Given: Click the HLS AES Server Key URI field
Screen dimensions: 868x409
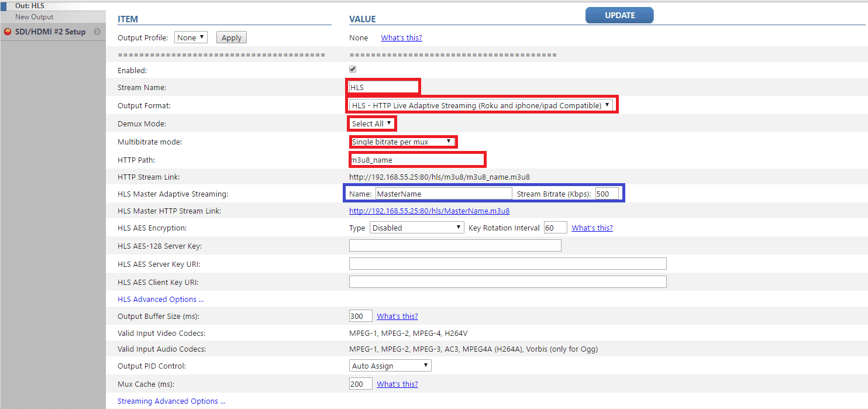Looking at the screenshot, I should [x=508, y=264].
